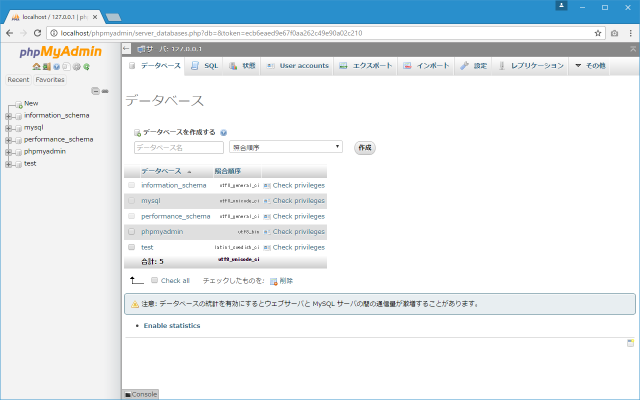Open the その他 more menu
Image resolution: width=640 pixels, height=400 pixels.
[x=590, y=66]
